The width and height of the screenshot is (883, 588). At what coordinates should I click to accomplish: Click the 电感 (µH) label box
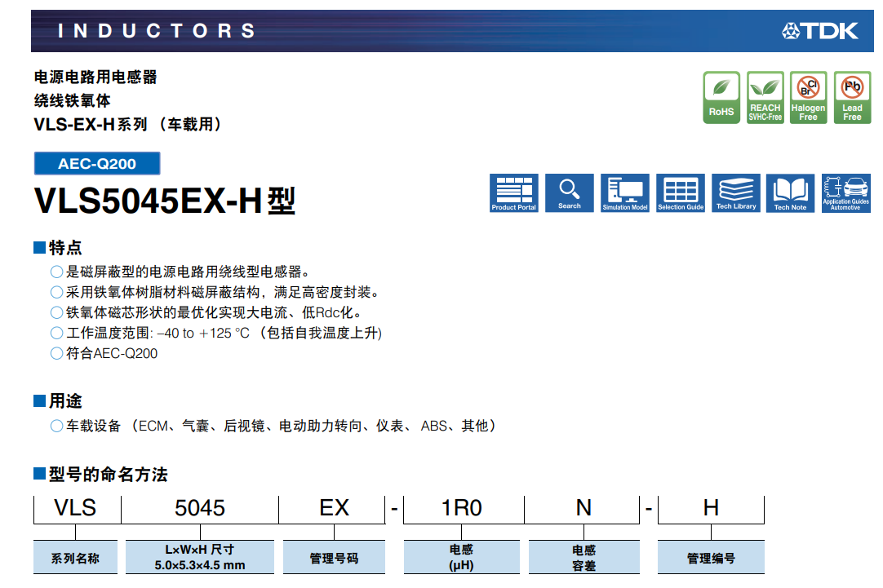(x=462, y=558)
